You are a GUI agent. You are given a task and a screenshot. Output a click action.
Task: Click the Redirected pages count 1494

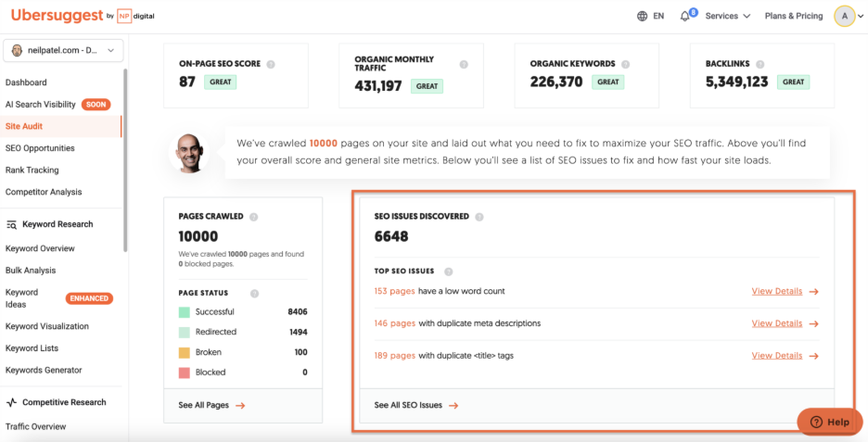tap(299, 332)
